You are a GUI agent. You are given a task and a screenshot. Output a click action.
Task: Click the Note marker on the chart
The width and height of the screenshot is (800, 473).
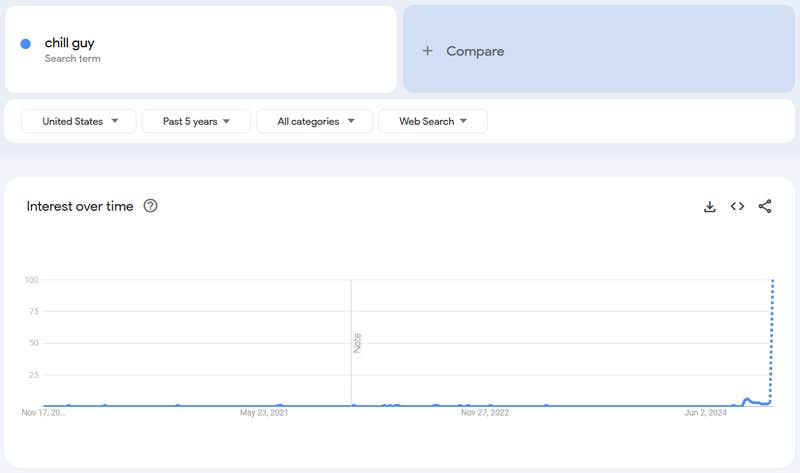click(357, 342)
